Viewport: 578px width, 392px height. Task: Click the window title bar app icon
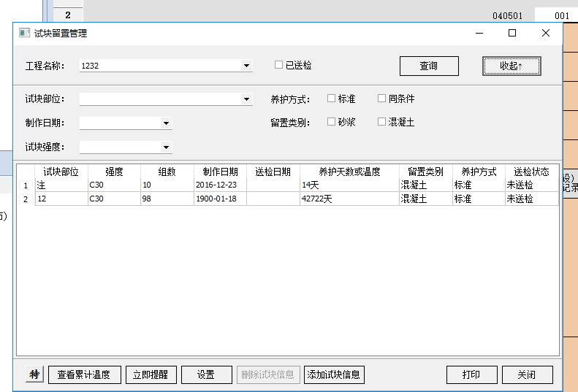pyautogui.click(x=24, y=34)
